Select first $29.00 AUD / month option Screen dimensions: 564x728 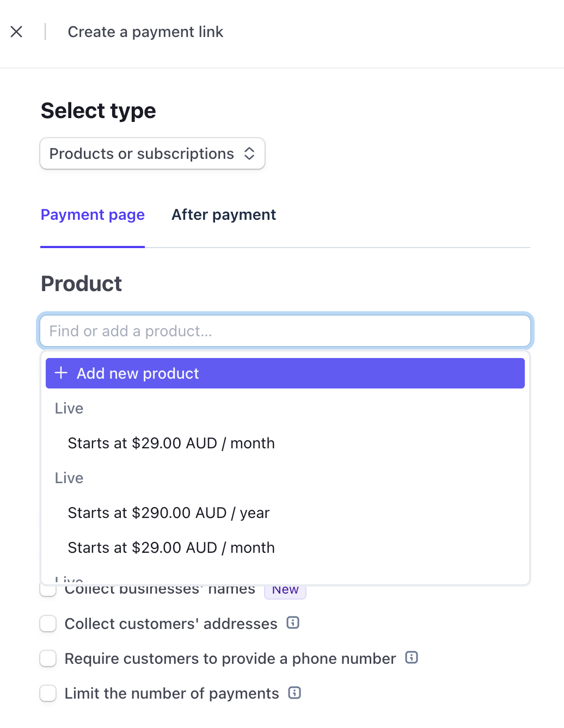pyautogui.click(x=171, y=443)
